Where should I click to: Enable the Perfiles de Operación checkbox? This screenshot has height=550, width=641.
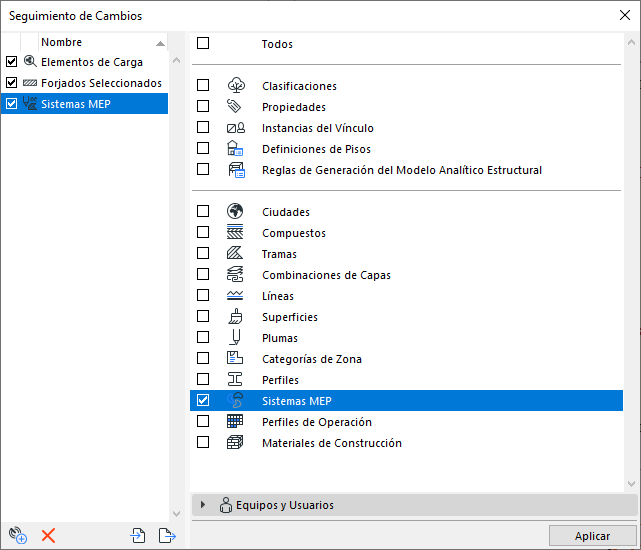click(x=203, y=421)
